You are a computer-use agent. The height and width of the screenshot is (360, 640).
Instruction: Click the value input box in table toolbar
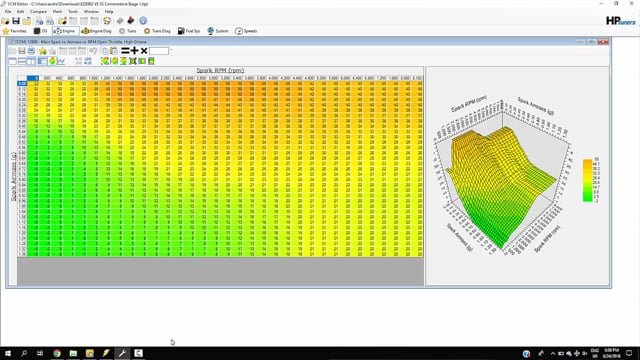pos(159,51)
